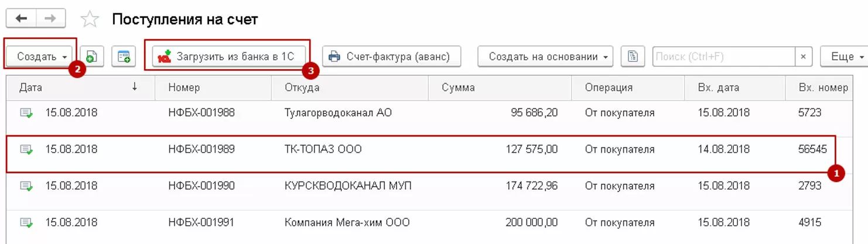Click document status icon of Компания Мега-хим row
This screenshot has height=244, width=868.
point(26,223)
